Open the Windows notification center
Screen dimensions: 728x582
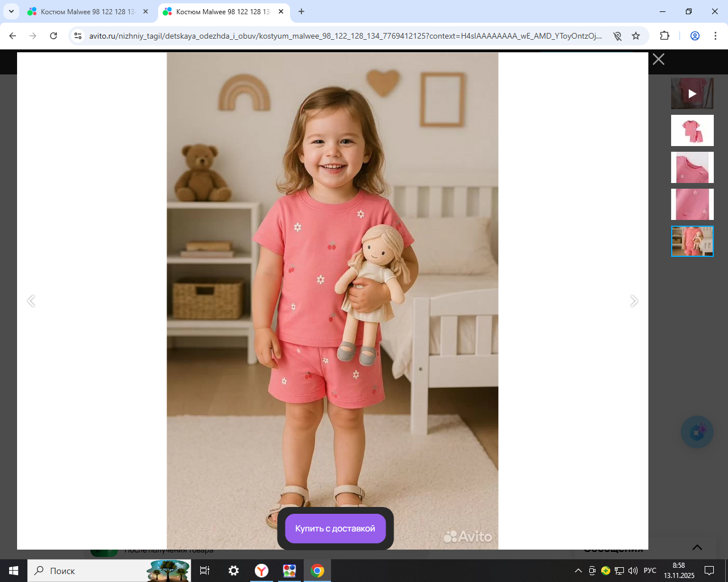[709, 571]
